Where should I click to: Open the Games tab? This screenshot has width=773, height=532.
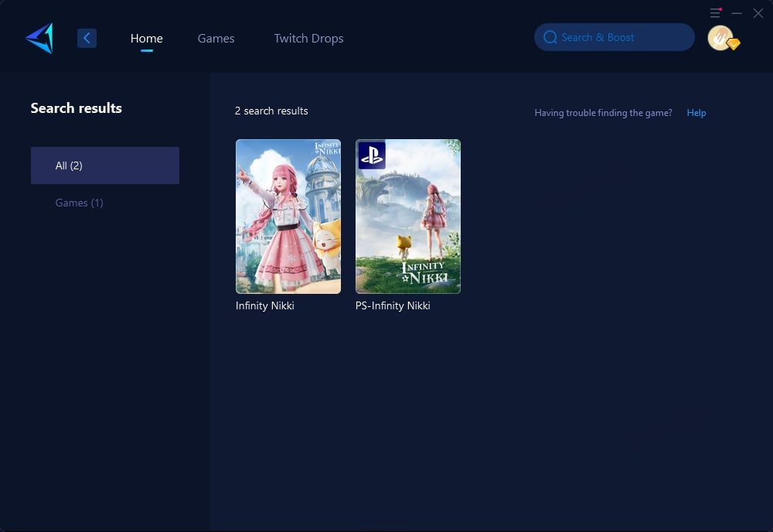point(216,39)
